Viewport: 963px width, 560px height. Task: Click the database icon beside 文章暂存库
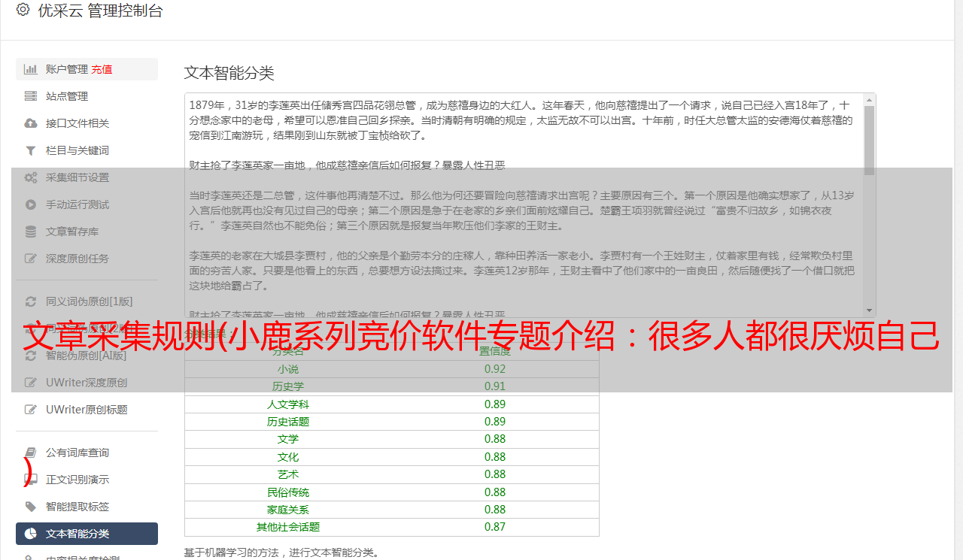click(x=31, y=232)
